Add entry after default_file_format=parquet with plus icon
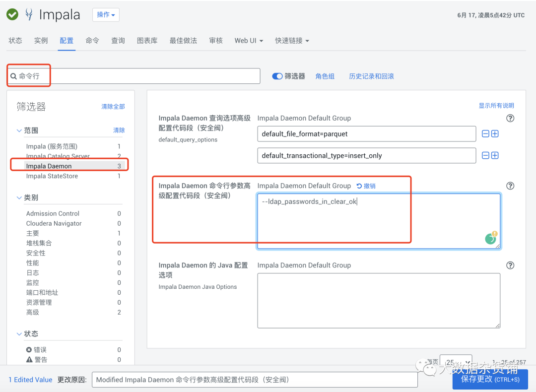Image resolution: width=536 pixels, height=392 pixels. [x=495, y=133]
